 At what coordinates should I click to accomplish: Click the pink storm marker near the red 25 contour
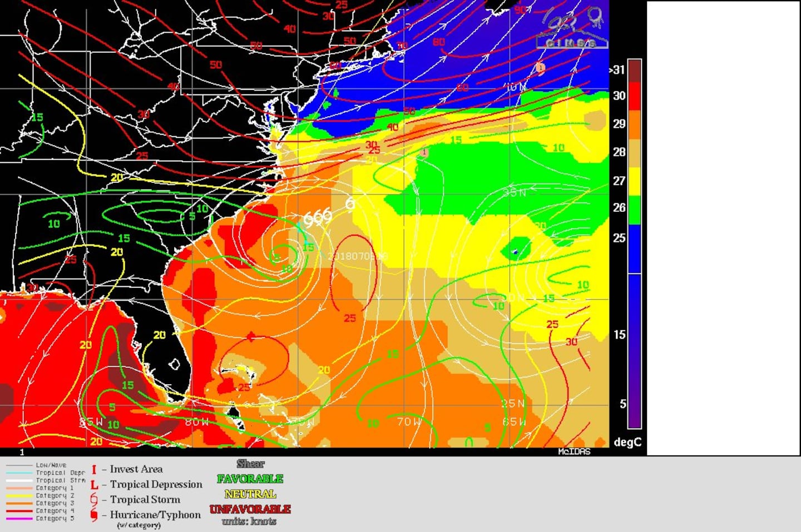[424, 152]
